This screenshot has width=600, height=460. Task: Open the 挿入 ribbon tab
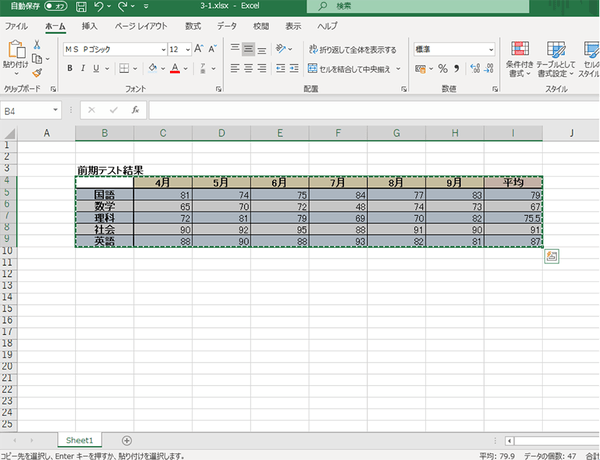pos(90,25)
